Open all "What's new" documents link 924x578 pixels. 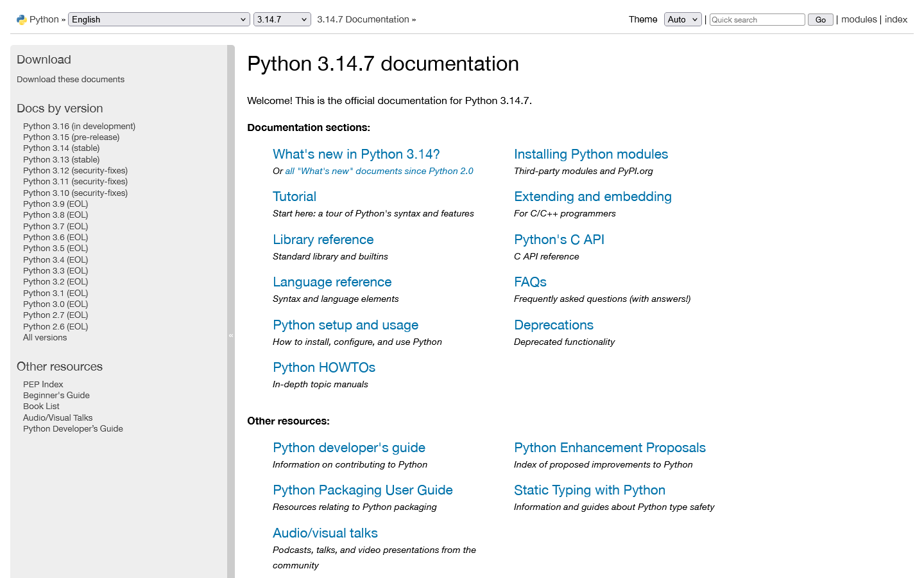click(x=379, y=171)
